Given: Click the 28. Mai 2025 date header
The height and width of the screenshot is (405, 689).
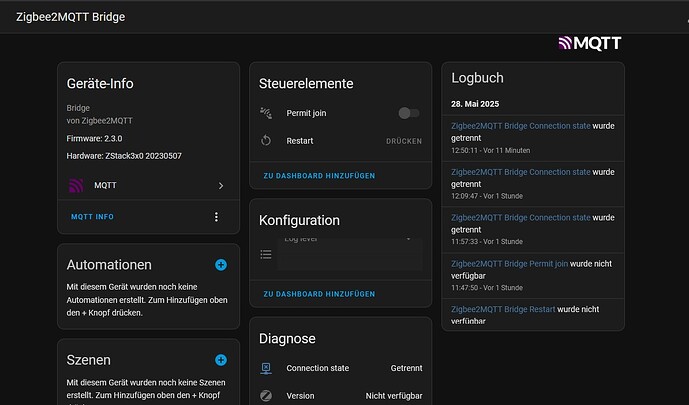Looking at the screenshot, I should (x=475, y=104).
